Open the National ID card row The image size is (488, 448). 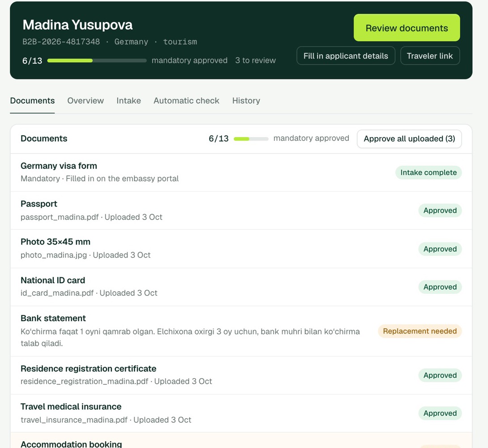(x=241, y=287)
